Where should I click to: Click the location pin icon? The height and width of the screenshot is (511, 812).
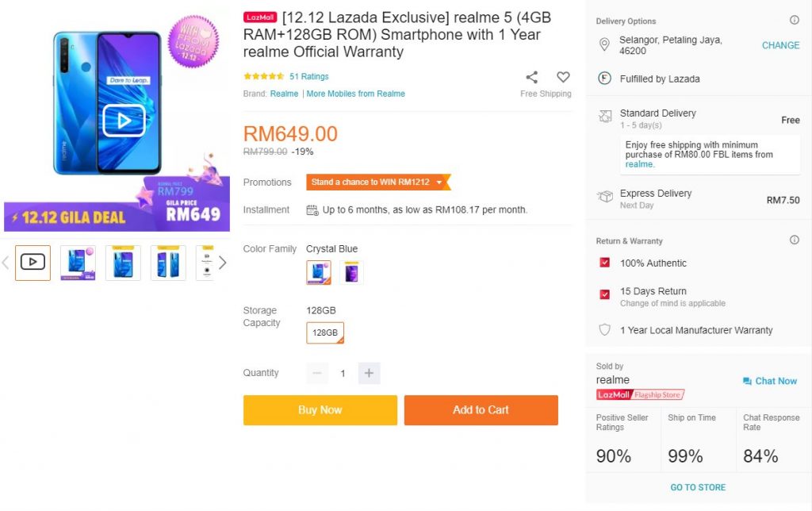(604, 45)
